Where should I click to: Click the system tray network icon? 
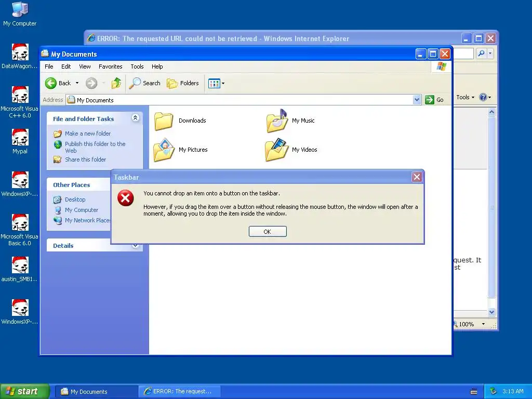493,391
